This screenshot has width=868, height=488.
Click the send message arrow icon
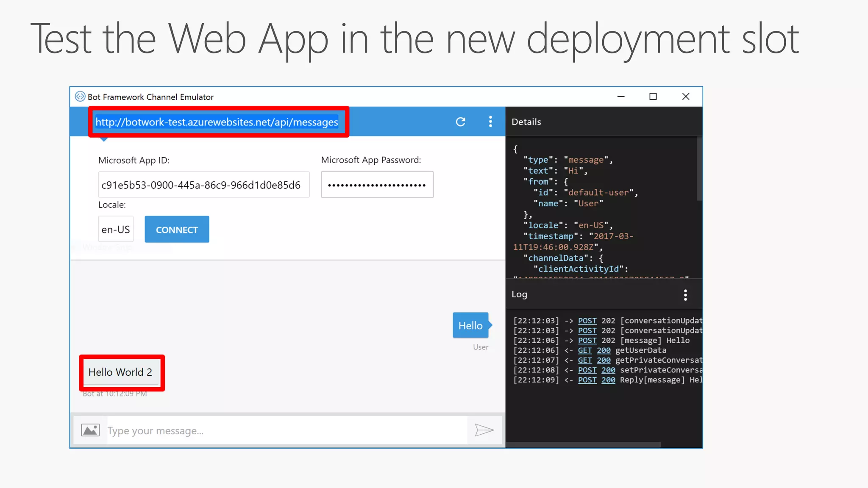tap(484, 430)
